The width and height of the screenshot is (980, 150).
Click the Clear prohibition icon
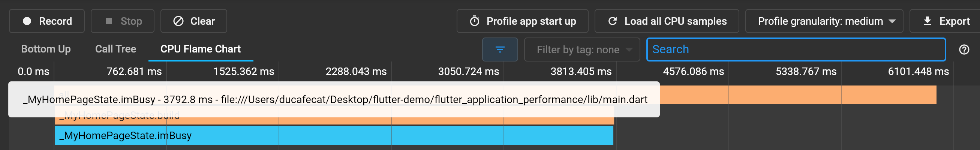(178, 21)
